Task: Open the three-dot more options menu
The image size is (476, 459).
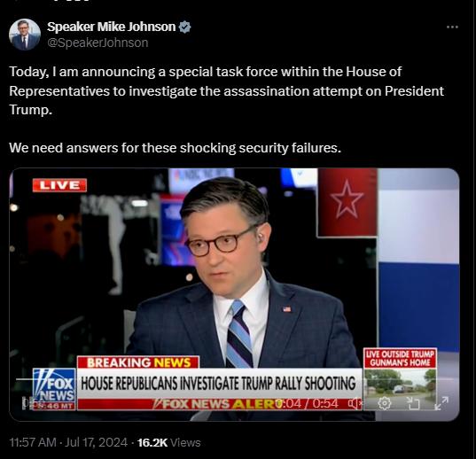Action: coord(452,27)
